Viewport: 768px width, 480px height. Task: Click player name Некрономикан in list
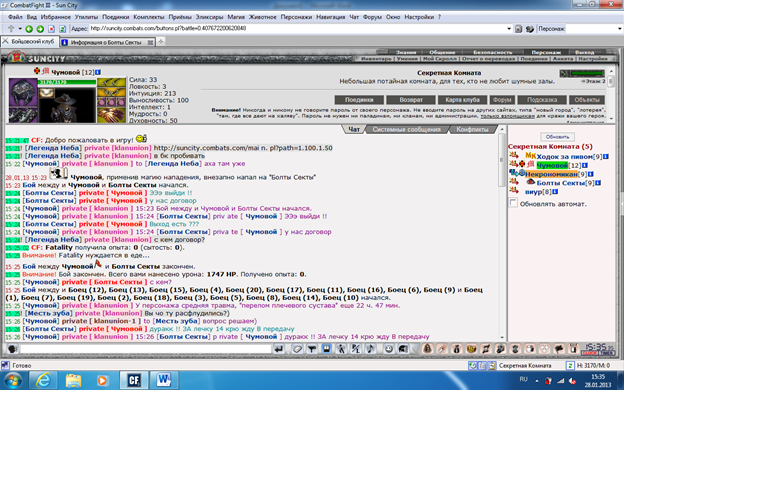click(x=551, y=174)
